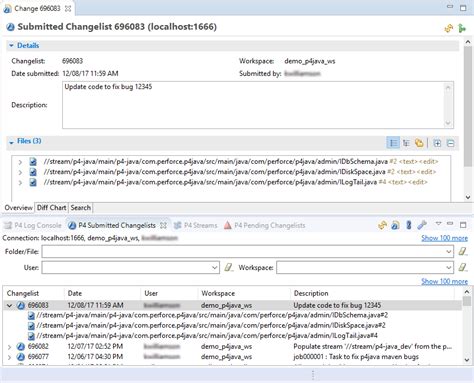
Task: Close the P4 Submitted Changelists view tab
Action: point(163,226)
